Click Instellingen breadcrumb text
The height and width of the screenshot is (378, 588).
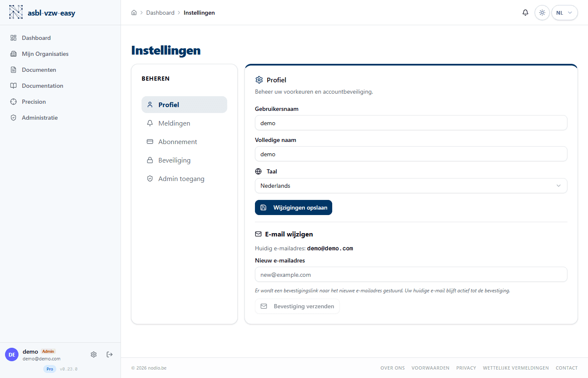point(199,13)
